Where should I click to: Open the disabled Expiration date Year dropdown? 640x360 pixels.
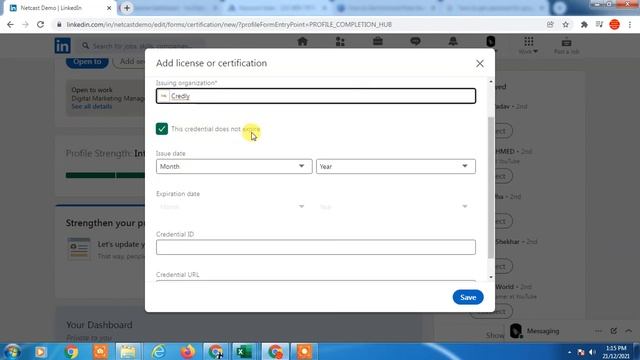(396, 207)
